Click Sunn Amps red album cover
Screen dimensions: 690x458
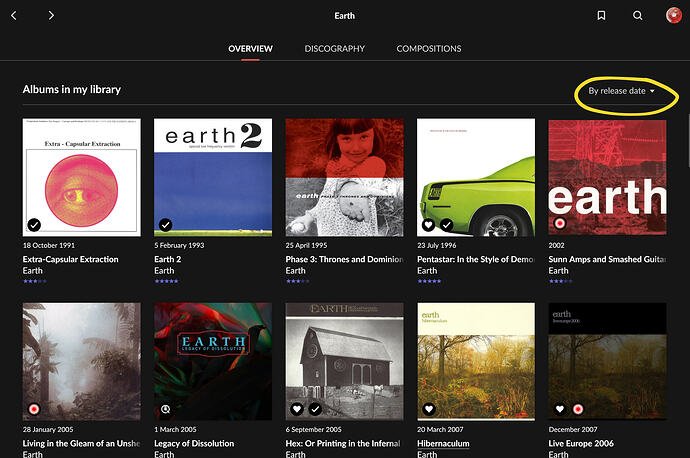click(607, 177)
